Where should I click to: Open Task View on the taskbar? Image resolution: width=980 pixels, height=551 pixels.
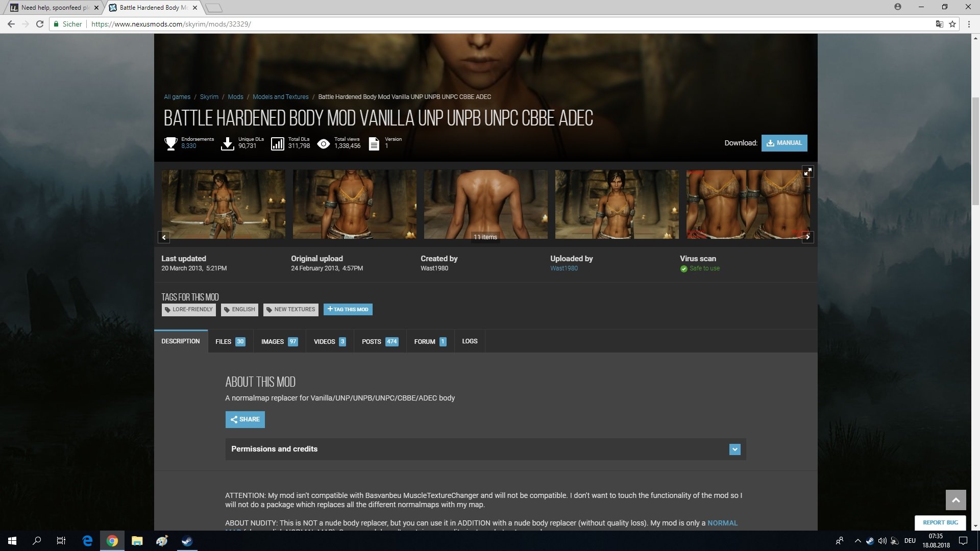point(61,541)
